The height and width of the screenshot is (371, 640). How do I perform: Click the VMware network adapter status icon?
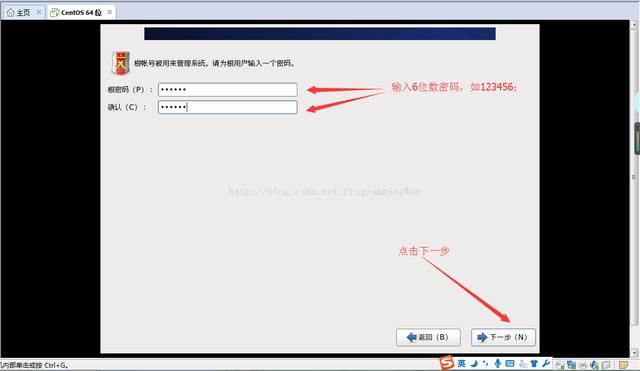[x=571, y=364]
